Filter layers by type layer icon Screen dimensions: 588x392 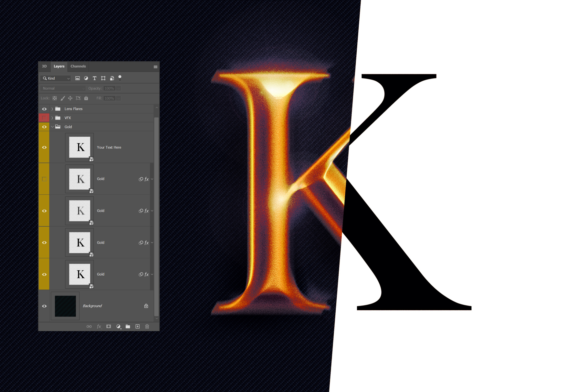95,78
